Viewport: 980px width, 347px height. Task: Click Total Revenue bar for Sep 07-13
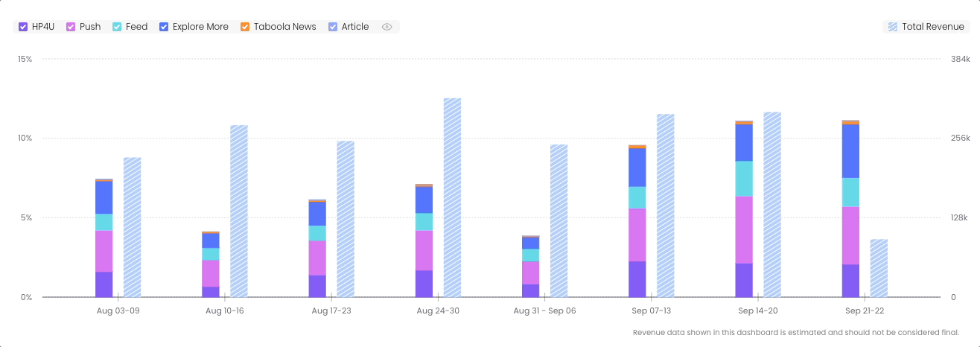(665, 206)
